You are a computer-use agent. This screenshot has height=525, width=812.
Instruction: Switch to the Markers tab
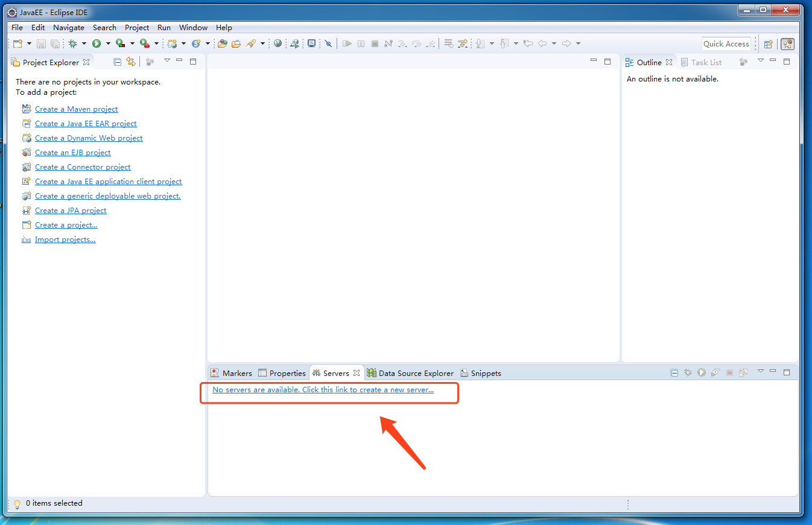click(232, 373)
